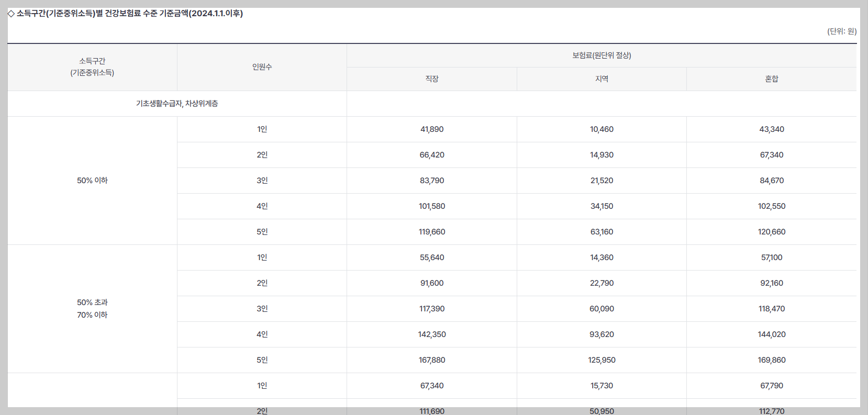This screenshot has width=868, height=415.
Task: Click the cell '117,390'
Action: 432,309
